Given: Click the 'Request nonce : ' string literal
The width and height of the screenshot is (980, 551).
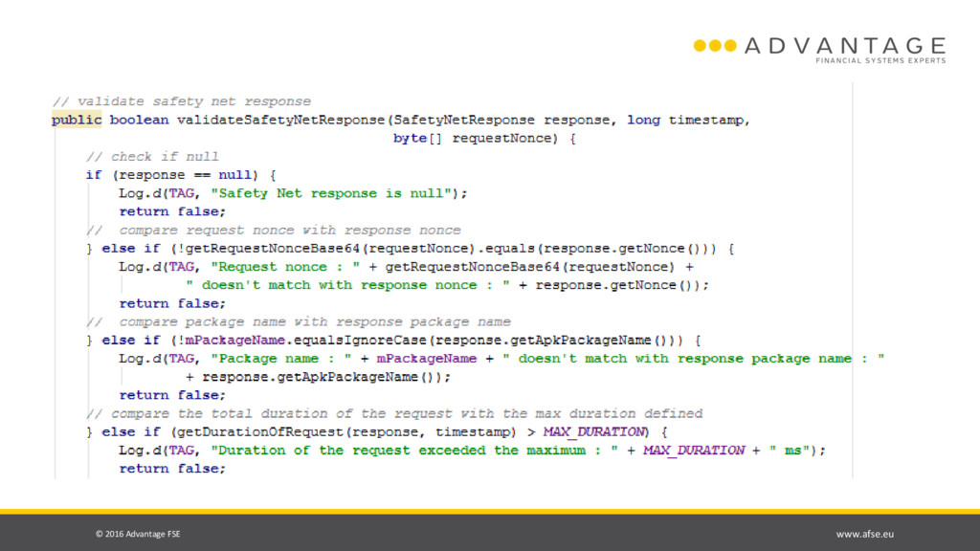Looking at the screenshot, I should point(285,267).
